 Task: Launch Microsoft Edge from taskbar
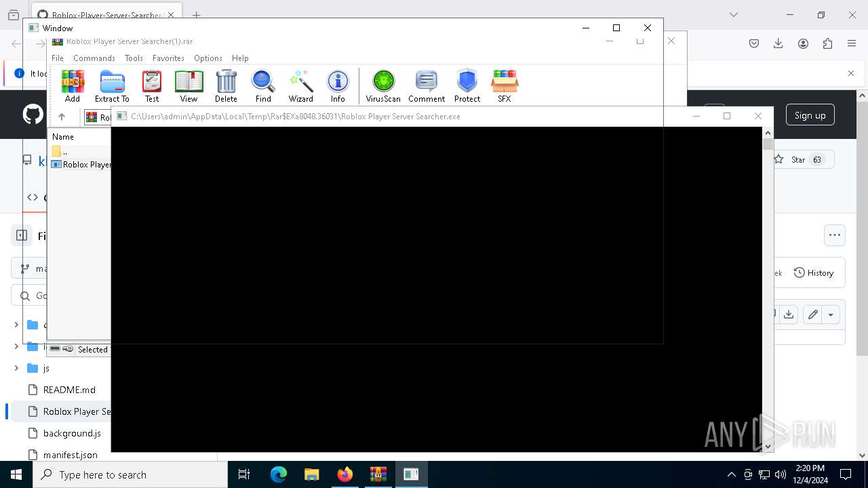coord(279,474)
